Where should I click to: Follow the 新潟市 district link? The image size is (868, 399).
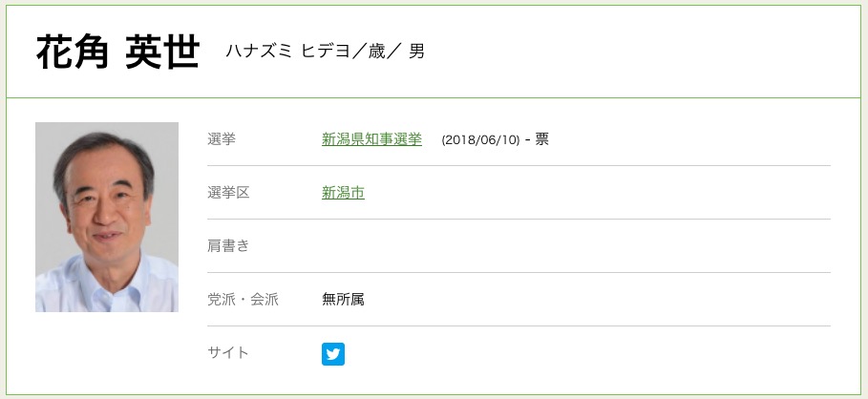(343, 193)
